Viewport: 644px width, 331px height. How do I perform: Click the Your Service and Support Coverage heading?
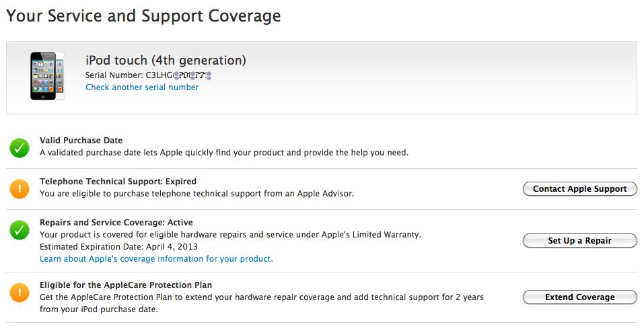(x=143, y=16)
